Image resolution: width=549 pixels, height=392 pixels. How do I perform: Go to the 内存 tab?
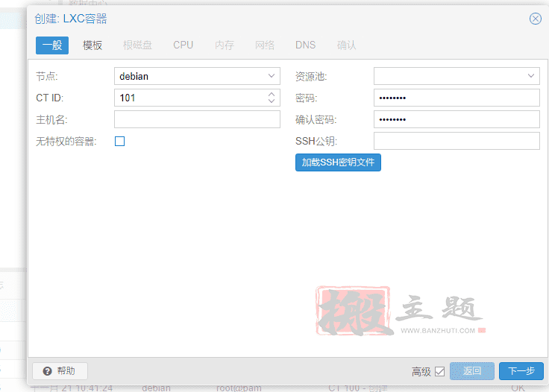[x=225, y=45]
